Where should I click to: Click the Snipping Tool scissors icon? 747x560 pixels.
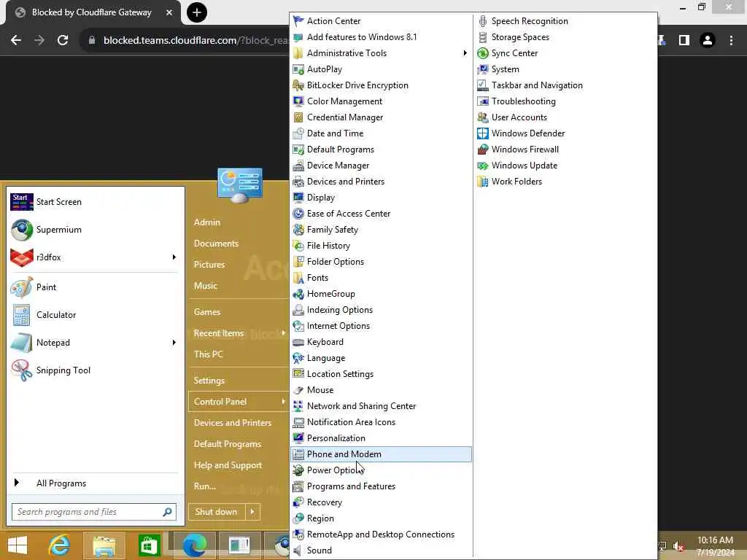22,370
